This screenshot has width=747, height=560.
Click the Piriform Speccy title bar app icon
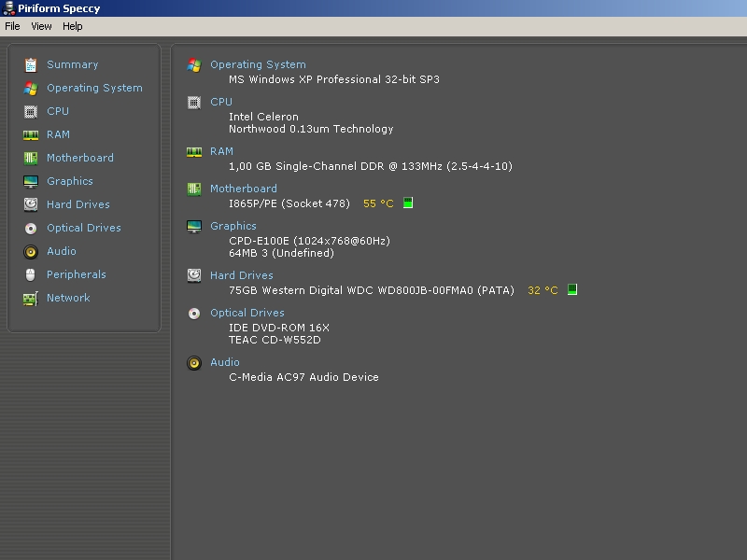pos(8,8)
